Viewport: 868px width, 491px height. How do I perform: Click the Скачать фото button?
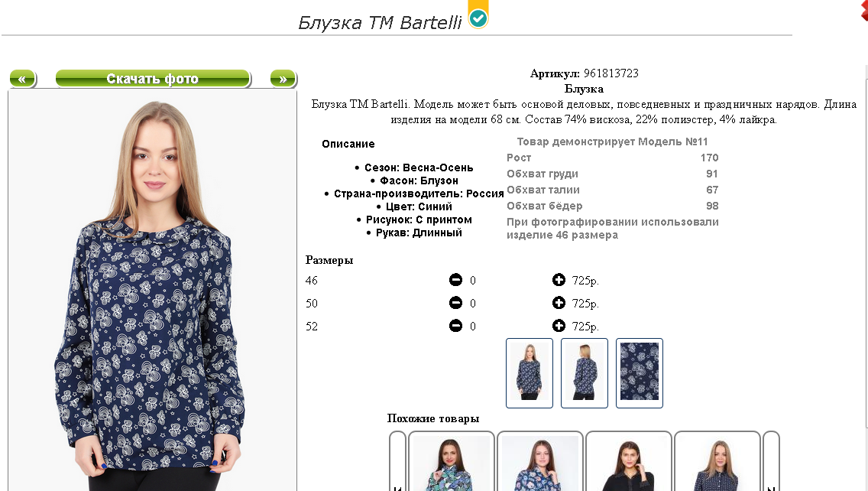153,79
